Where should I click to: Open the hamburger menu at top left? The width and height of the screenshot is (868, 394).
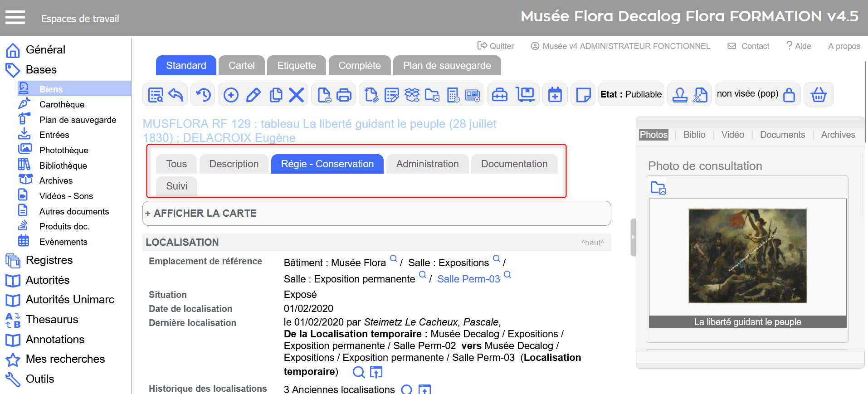(x=15, y=18)
